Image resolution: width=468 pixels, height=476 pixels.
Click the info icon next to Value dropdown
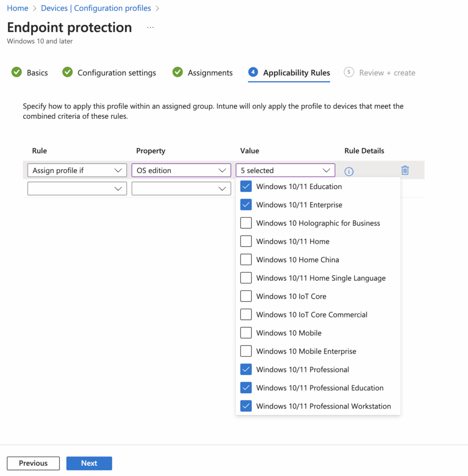click(x=349, y=172)
